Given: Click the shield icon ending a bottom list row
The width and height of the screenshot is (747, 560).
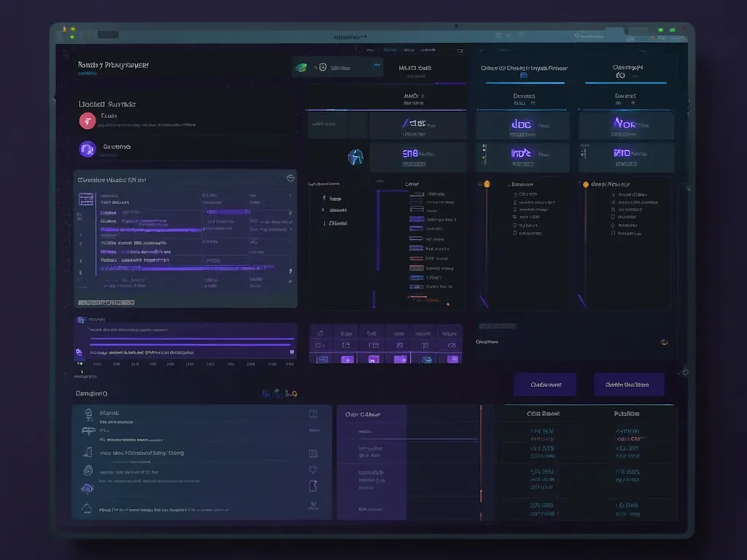Looking at the screenshot, I should [x=313, y=470].
